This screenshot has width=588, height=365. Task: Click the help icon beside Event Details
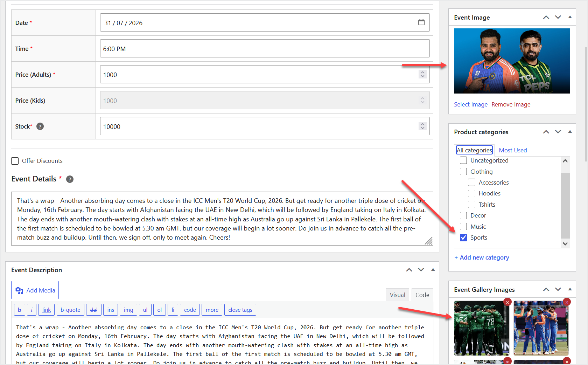(x=70, y=179)
